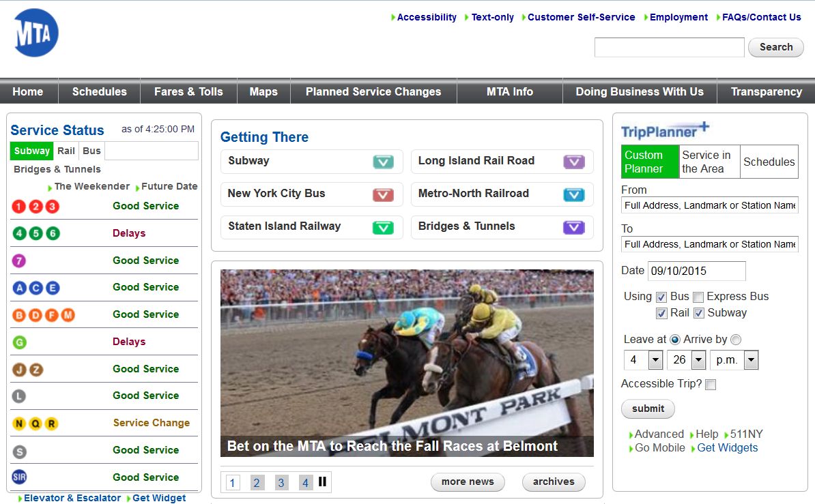The width and height of the screenshot is (815, 504).
Task: Pause the news slideshow
Action: [322, 482]
